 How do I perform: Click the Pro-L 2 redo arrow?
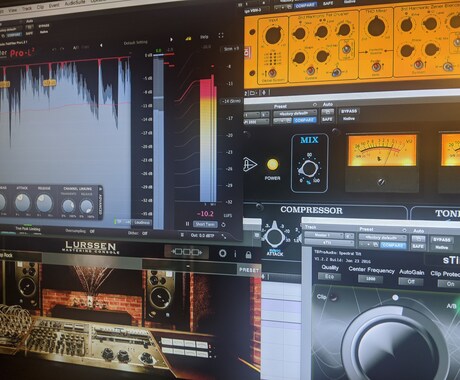63,49
